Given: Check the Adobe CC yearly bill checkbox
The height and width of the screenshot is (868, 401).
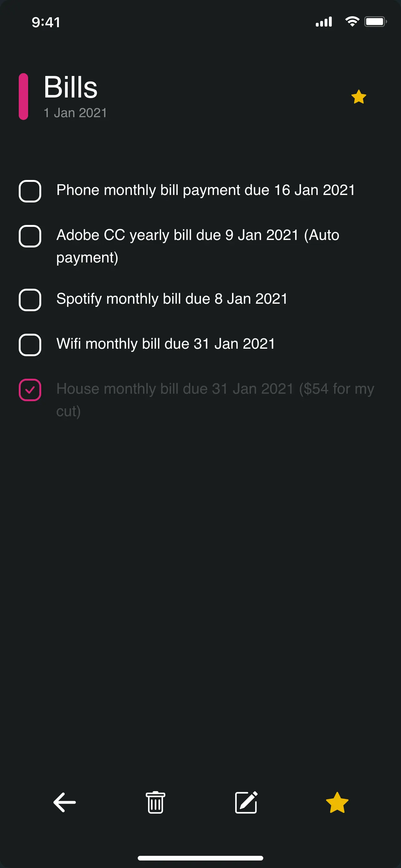Looking at the screenshot, I should pos(30,236).
